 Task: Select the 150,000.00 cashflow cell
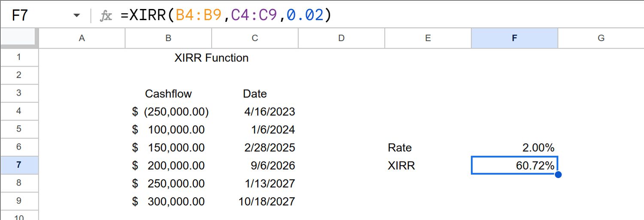click(x=168, y=148)
